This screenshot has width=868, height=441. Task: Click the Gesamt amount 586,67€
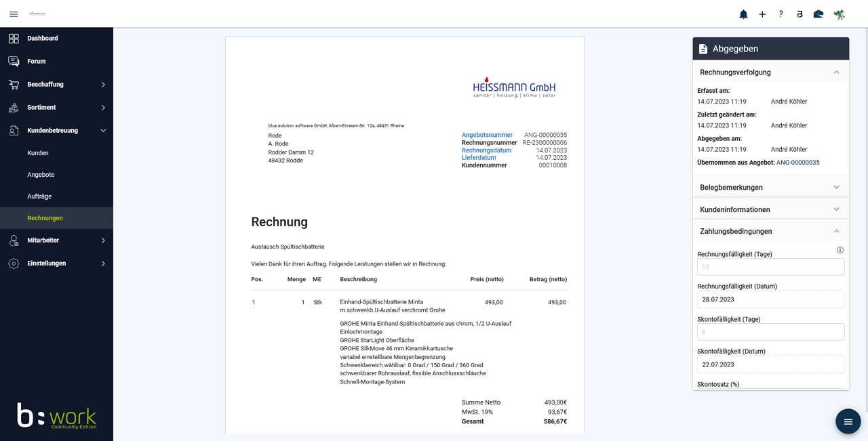[x=555, y=421]
